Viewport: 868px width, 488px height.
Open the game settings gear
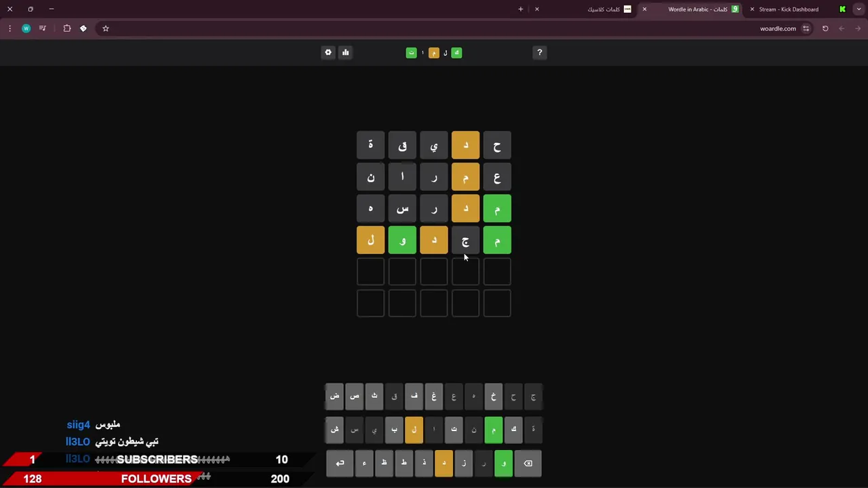(x=328, y=52)
